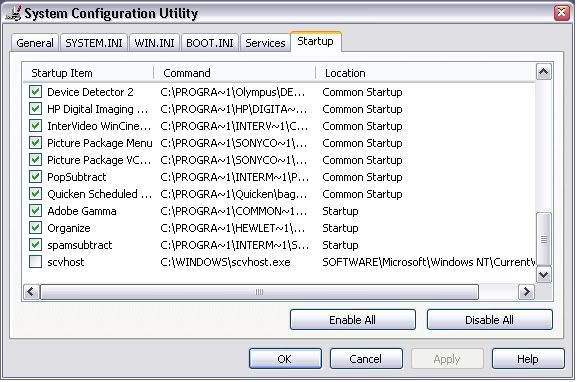The height and width of the screenshot is (382, 577).
Task: Toggle the Picture Package VC checkbox
Action: tap(35, 160)
